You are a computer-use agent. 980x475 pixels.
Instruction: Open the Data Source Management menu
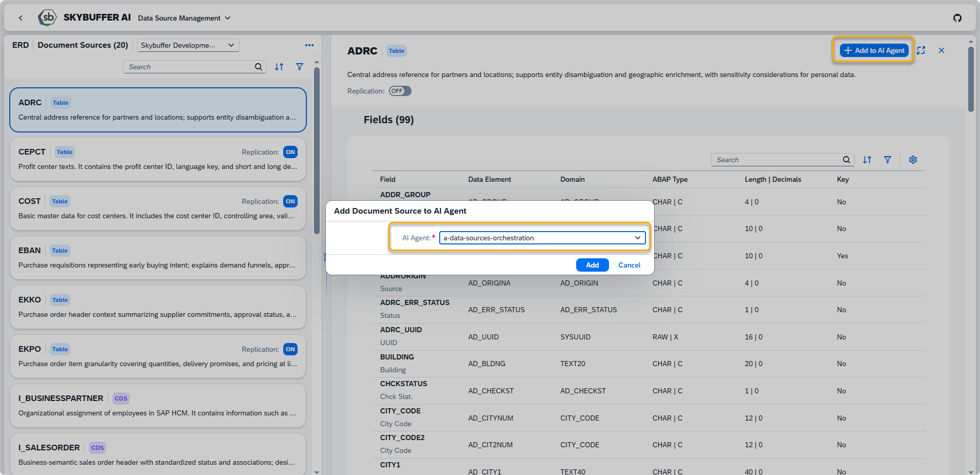pyautogui.click(x=184, y=18)
